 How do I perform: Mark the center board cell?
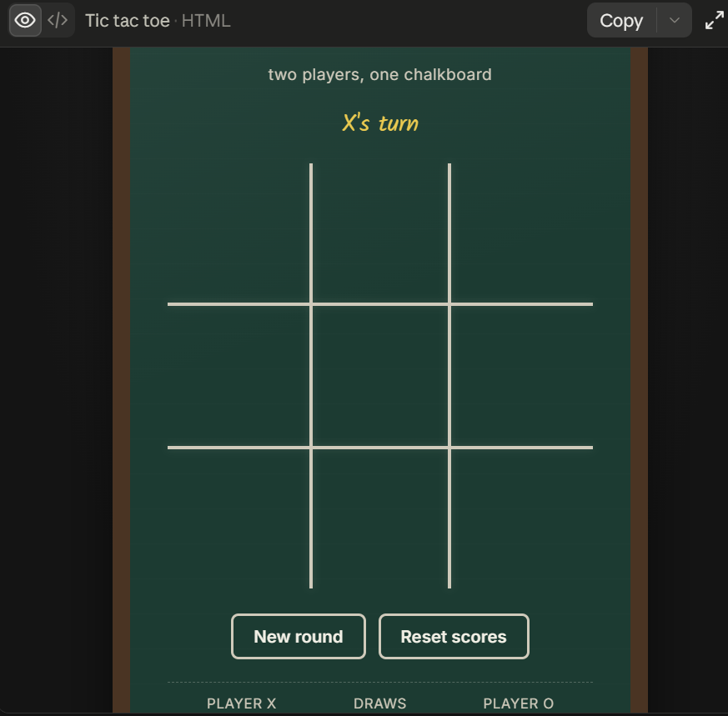[380, 376]
